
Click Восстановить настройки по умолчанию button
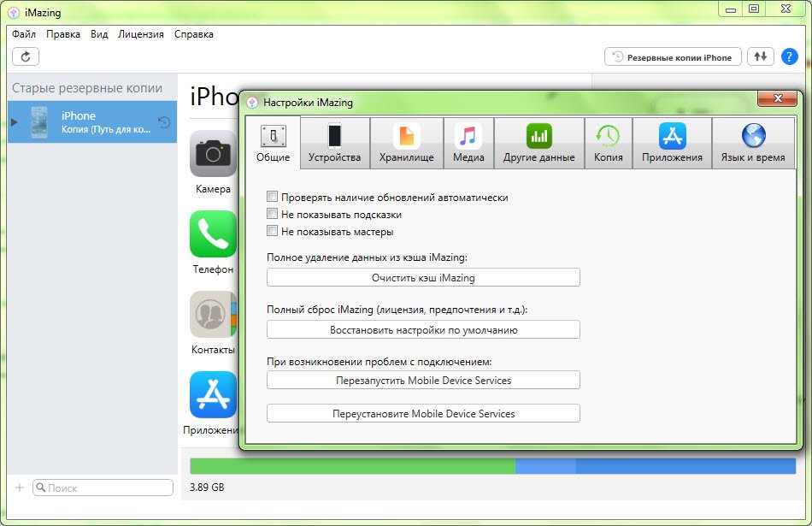[423, 329]
